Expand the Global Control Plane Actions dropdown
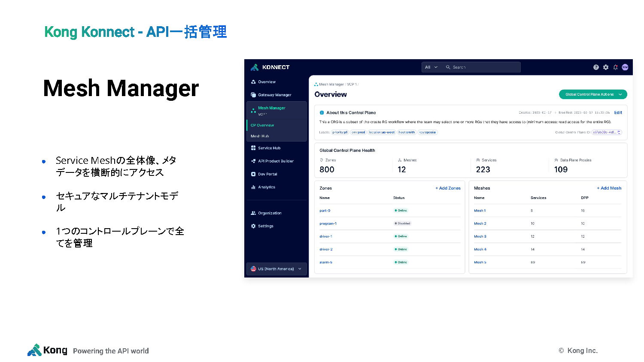The height and width of the screenshot is (362, 644). [x=593, y=94]
